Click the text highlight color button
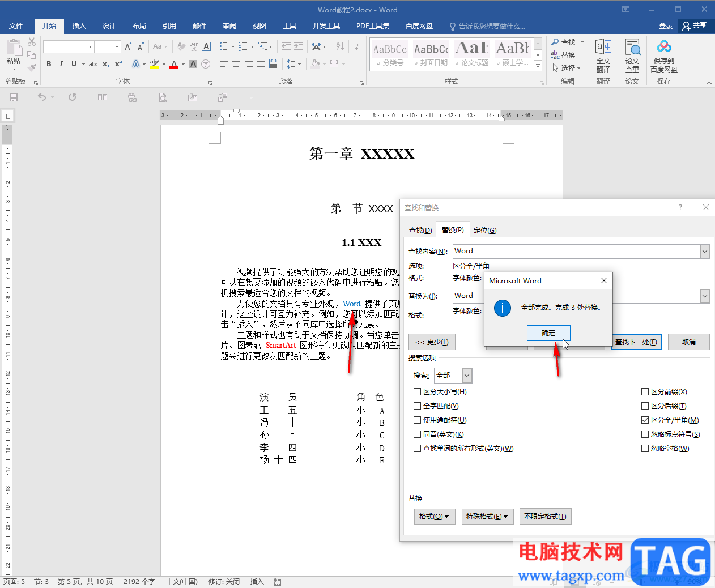Image resolution: width=715 pixels, height=588 pixels. [x=154, y=64]
